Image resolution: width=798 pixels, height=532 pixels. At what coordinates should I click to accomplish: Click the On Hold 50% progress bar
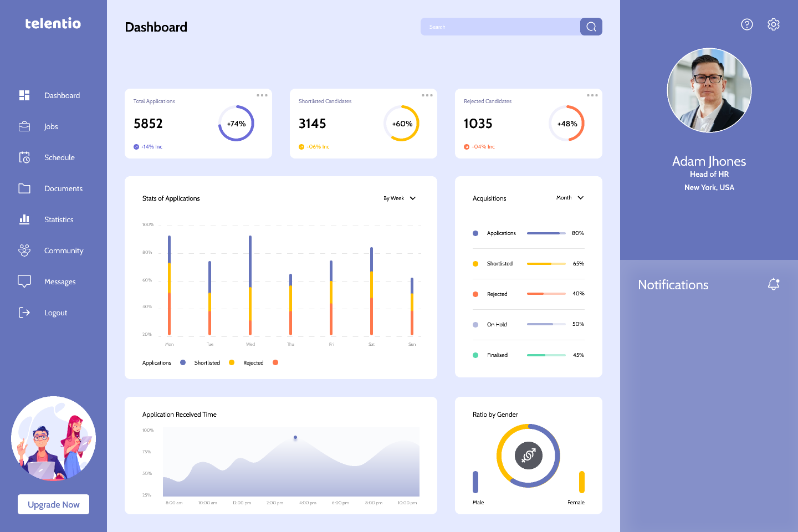click(x=546, y=324)
